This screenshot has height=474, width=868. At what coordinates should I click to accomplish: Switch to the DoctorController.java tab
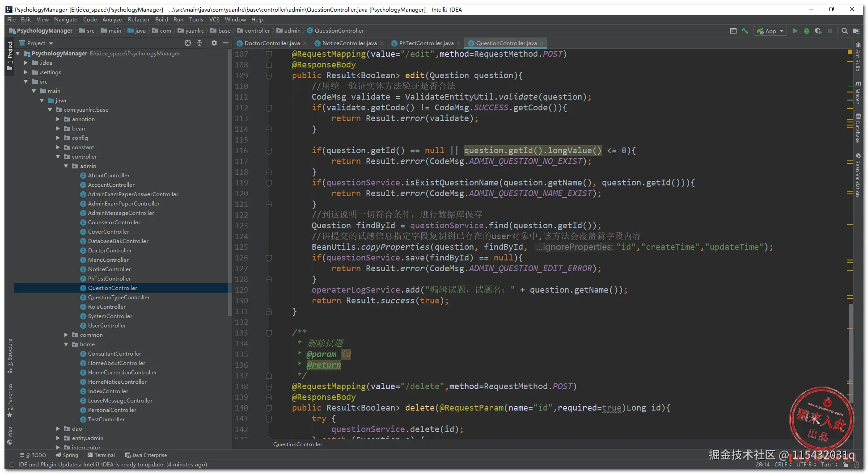point(271,43)
